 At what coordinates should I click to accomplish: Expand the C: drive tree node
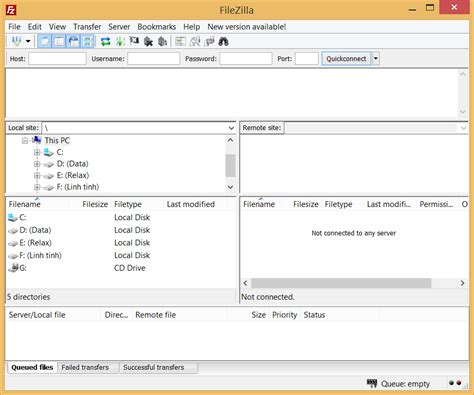(37, 152)
